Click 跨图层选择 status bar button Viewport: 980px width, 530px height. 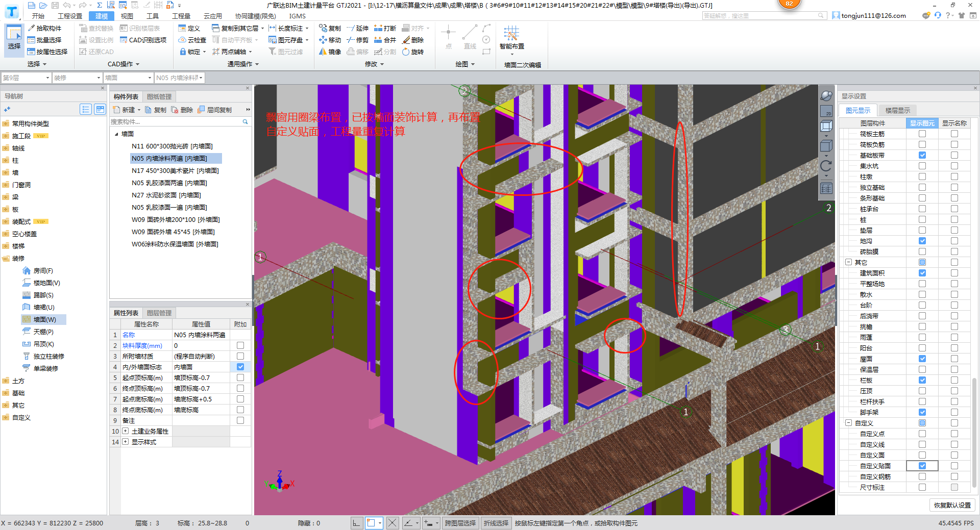click(x=460, y=523)
